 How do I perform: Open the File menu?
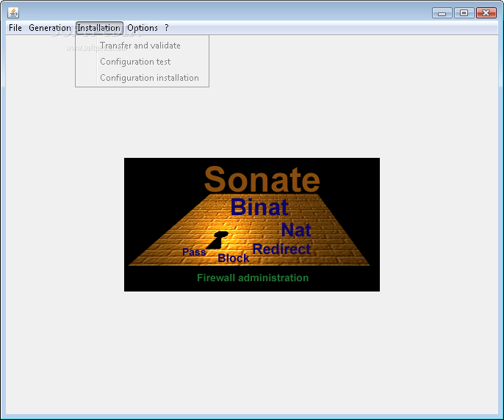point(15,28)
